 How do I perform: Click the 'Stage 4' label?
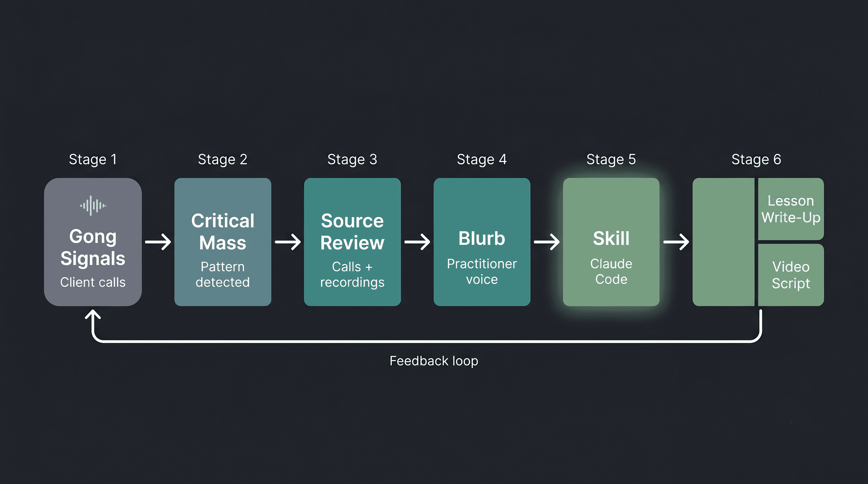[x=482, y=159]
